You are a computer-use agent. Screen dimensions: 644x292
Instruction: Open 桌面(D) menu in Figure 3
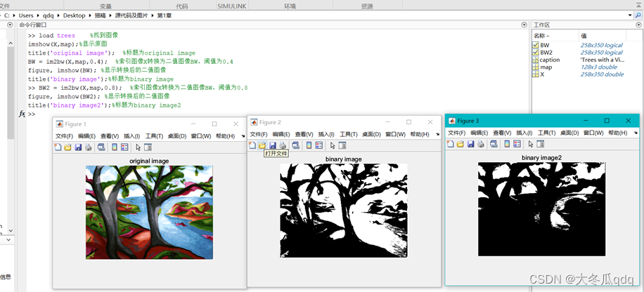pos(569,133)
